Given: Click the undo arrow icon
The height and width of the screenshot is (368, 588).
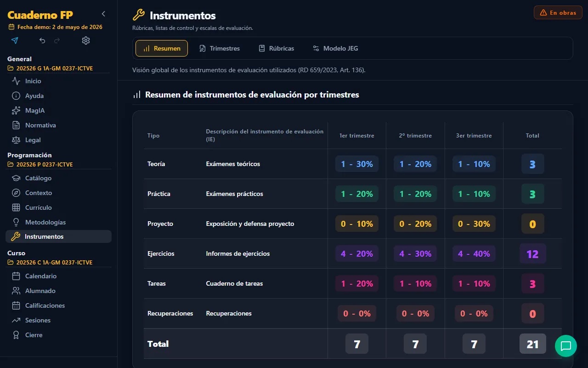Looking at the screenshot, I should [42, 40].
